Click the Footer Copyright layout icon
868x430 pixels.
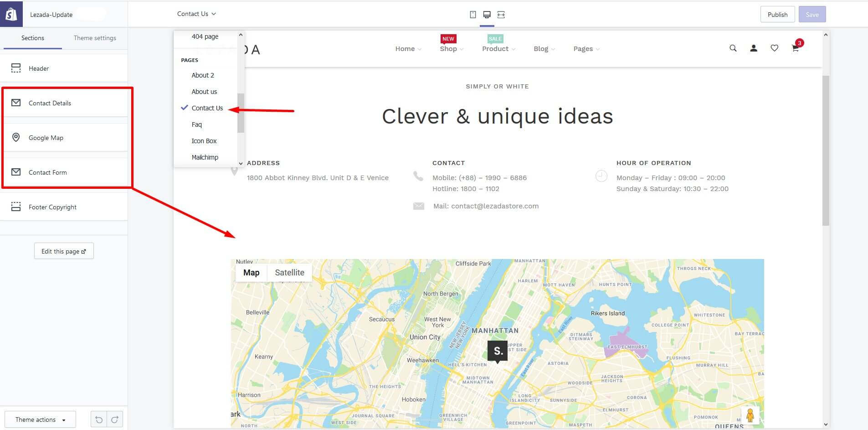(x=16, y=207)
